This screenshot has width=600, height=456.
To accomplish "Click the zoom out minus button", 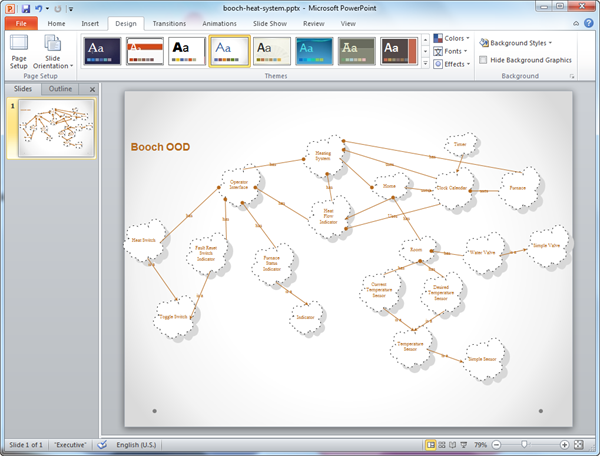I will tap(496, 445).
